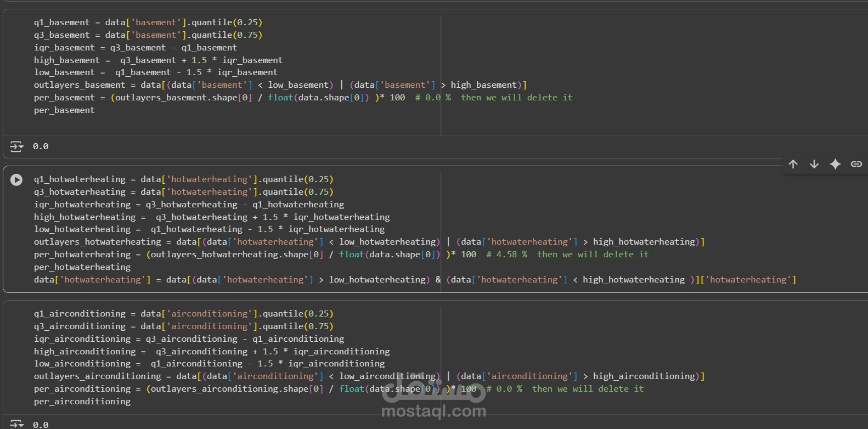868x429 pixels.
Task: Click the standalone 'per_basement' line
Action: pos(64,110)
